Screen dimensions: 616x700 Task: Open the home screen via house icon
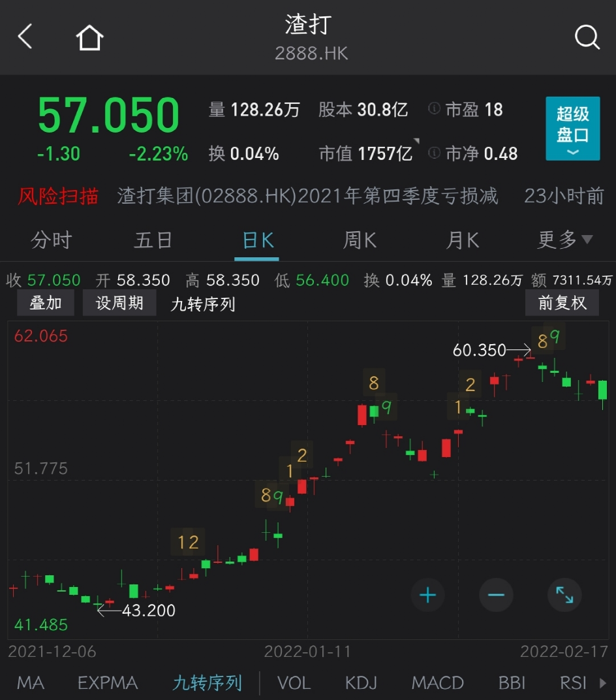point(89,37)
